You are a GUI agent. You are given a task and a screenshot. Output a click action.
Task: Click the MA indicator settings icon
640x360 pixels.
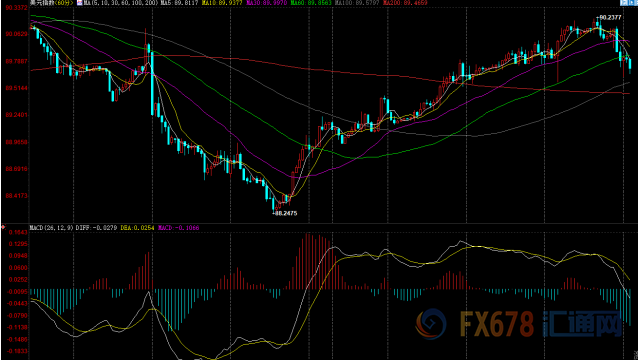[x=80, y=3]
